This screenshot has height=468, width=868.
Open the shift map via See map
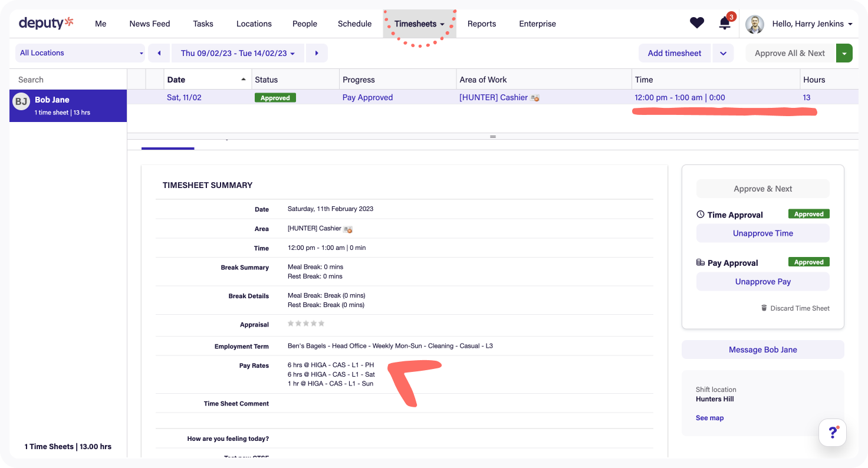click(x=709, y=417)
